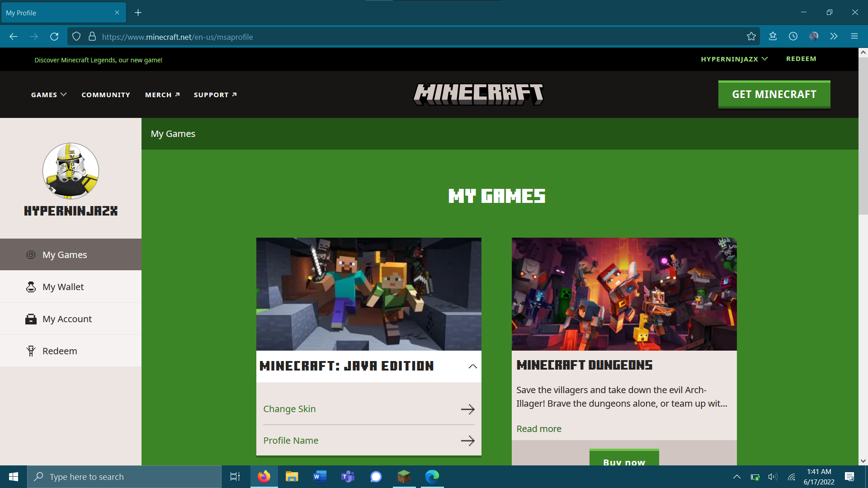
Task: Open the Profile Name link
Action: [291, 441]
